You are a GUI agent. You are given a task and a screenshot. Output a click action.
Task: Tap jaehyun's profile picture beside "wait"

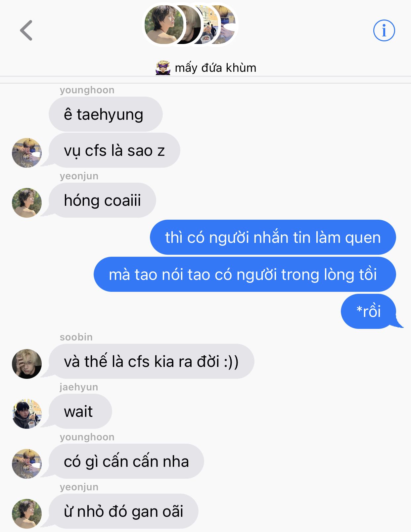tap(27, 414)
